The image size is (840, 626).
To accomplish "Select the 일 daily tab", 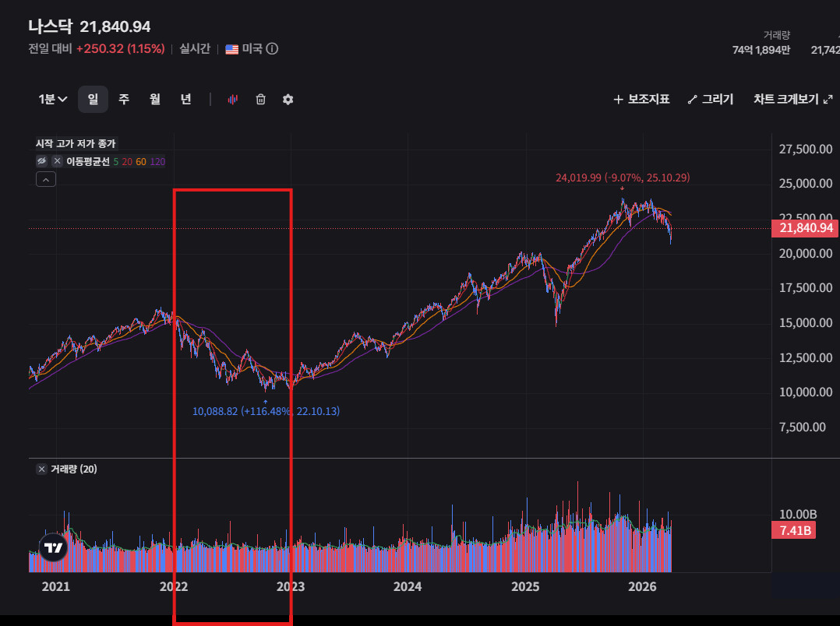I will [x=94, y=100].
